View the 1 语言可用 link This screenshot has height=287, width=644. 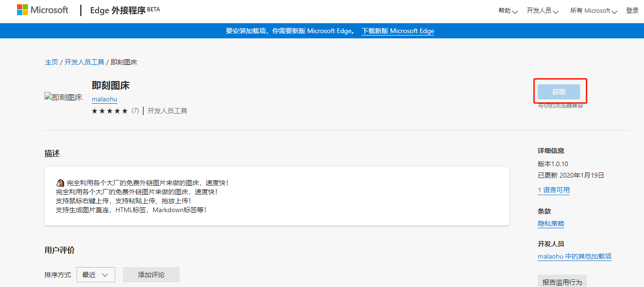[x=554, y=190]
